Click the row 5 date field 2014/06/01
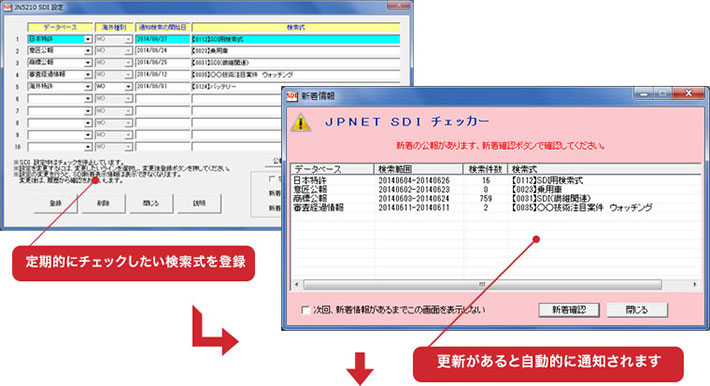The height and width of the screenshot is (386, 710). pos(163,87)
